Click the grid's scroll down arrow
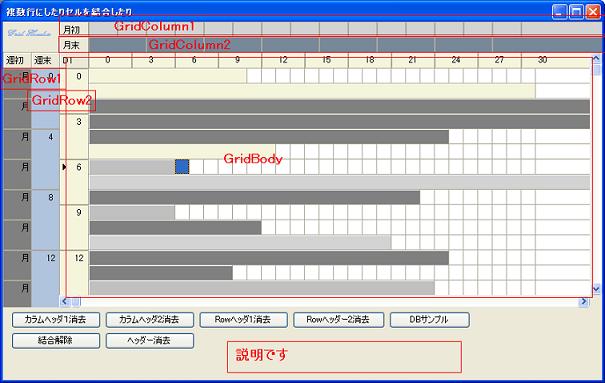The width and height of the screenshot is (605, 383). pos(597,289)
